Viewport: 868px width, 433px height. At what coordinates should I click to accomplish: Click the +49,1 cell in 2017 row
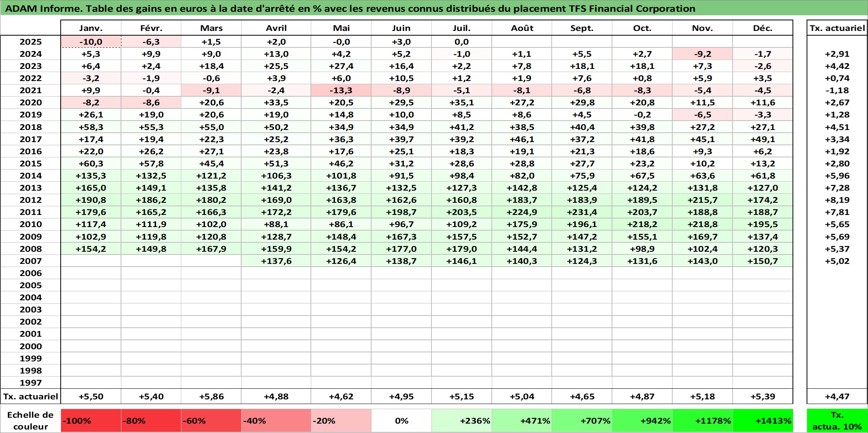763,139
